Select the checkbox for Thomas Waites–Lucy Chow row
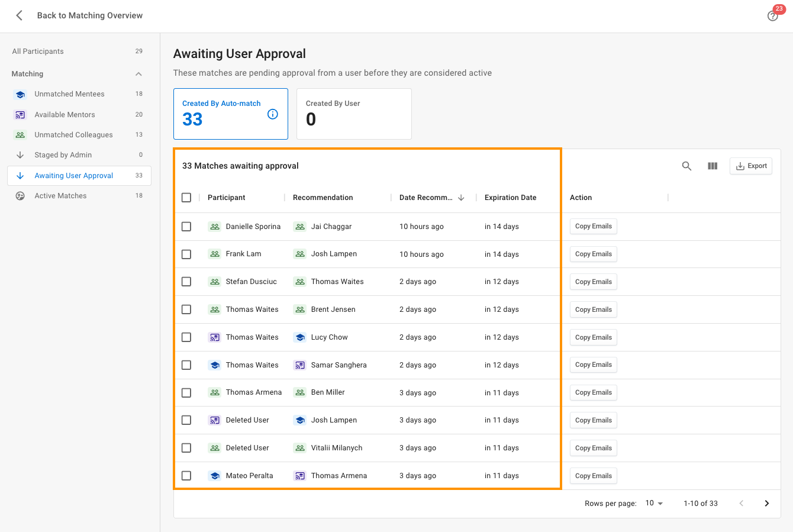The width and height of the screenshot is (793, 532). (x=186, y=337)
